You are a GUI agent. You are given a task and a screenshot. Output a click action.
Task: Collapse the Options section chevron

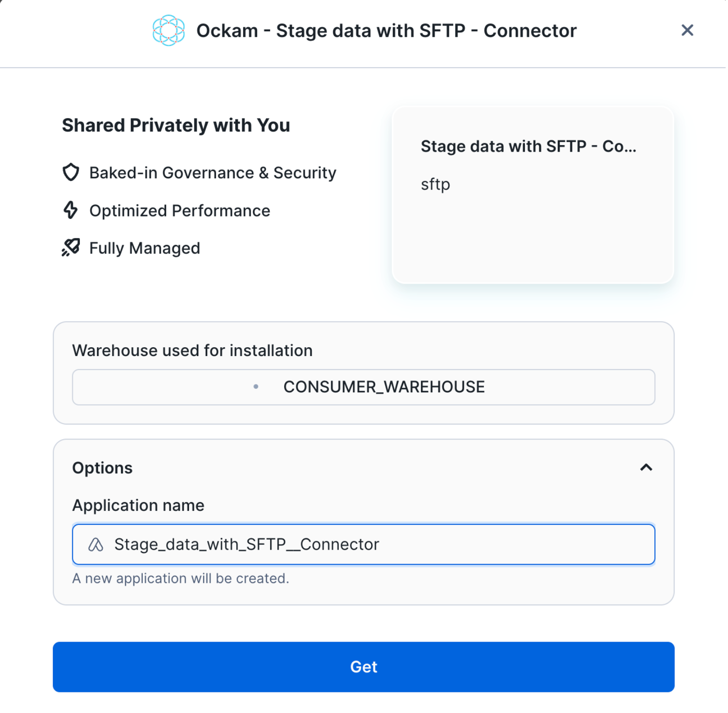pos(646,468)
